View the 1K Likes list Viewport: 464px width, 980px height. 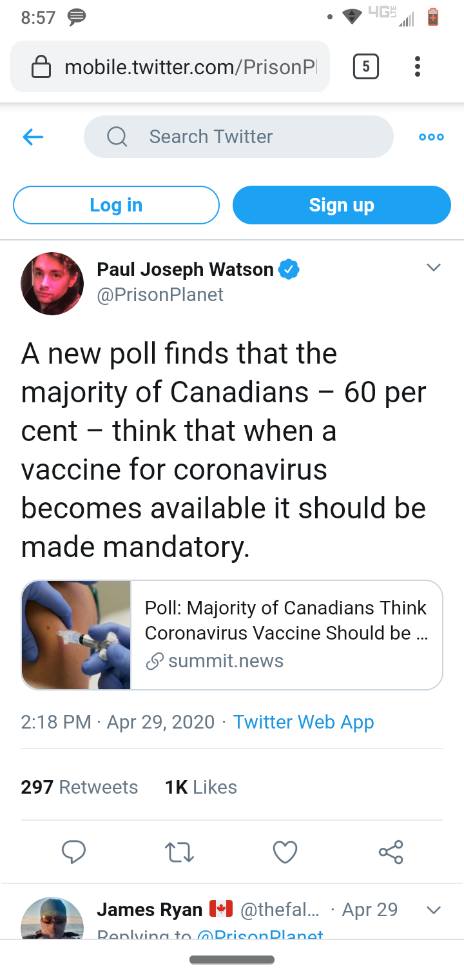tap(201, 787)
